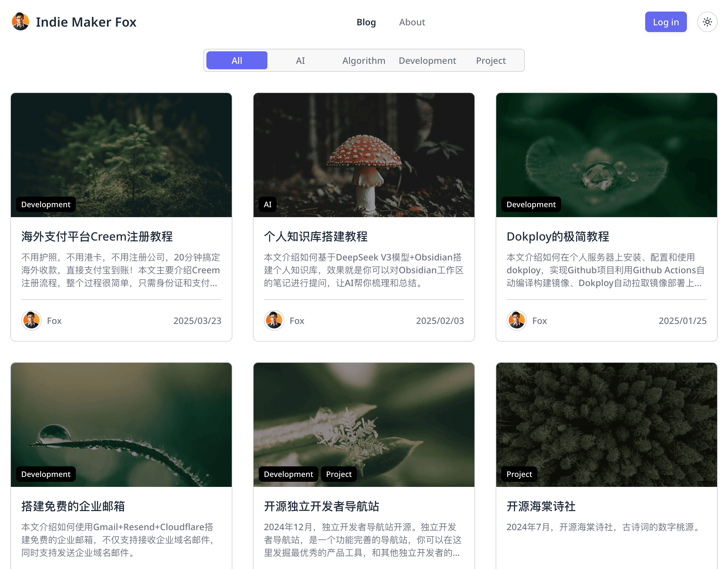The width and height of the screenshot is (728, 569).
Task: Click Fox's avatar on the Dokploy tutorial card
Action: [516, 320]
